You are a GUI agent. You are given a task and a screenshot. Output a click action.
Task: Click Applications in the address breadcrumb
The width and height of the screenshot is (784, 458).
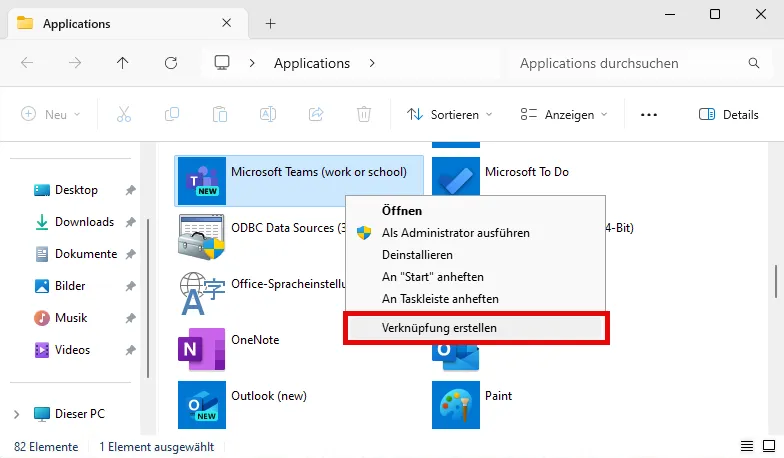pos(312,63)
